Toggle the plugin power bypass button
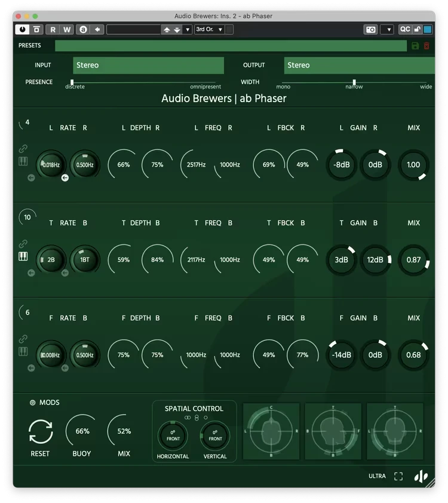This screenshot has height=503, width=448. tap(22, 29)
